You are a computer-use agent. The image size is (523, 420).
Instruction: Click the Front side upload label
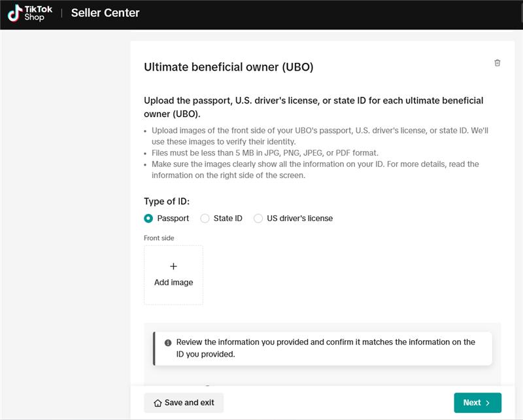pos(159,238)
